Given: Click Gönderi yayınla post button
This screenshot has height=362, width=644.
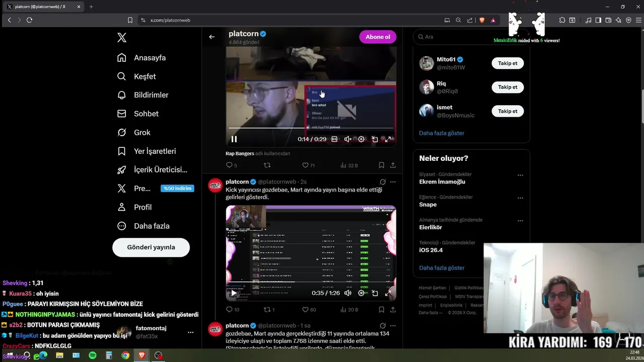Looking at the screenshot, I should (151, 247).
